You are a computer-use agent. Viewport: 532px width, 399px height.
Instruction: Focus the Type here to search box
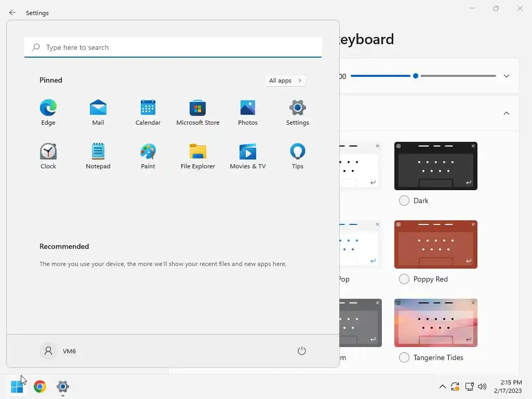pyautogui.click(x=173, y=47)
